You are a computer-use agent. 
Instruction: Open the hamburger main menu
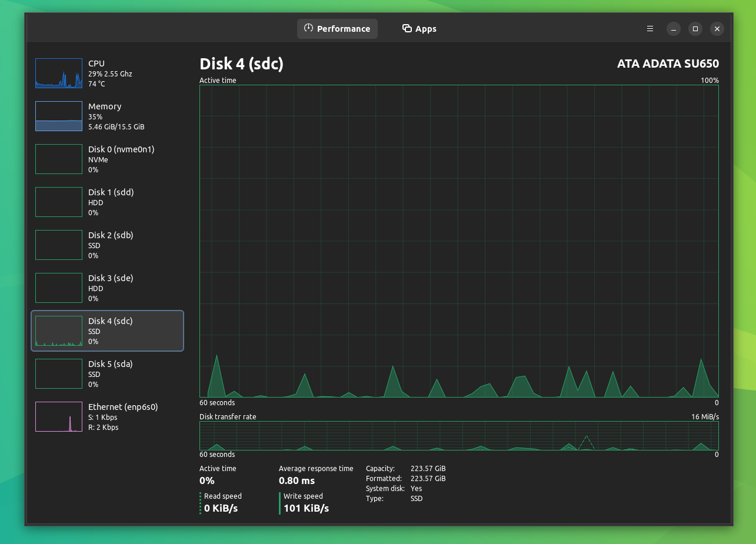coord(650,28)
